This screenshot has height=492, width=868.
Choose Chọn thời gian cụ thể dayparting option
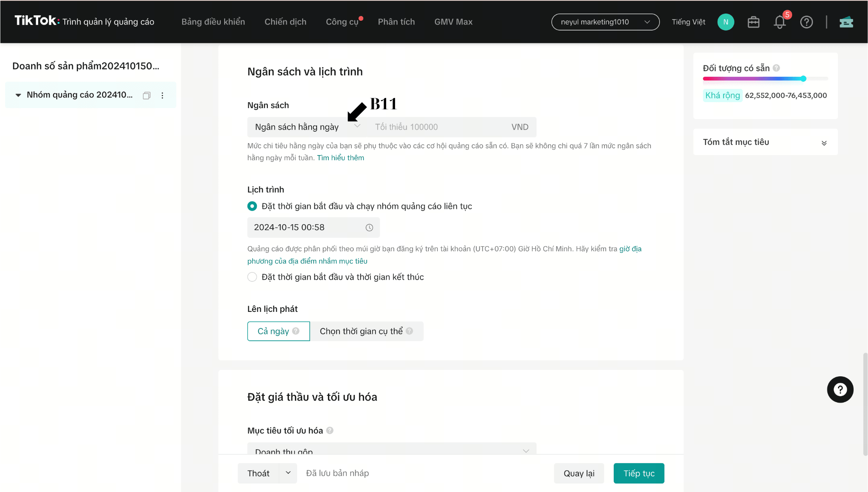click(x=366, y=331)
